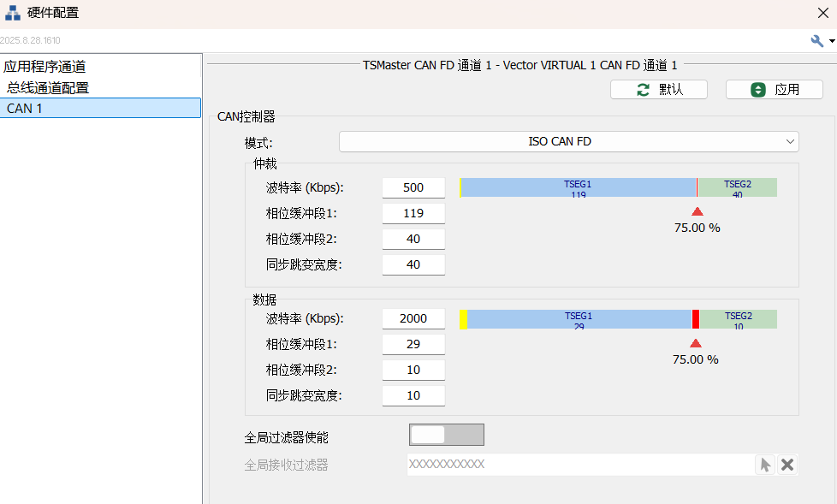Image resolution: width=837 pixels, height=504 pixels.
Task: Click the 默认 button
Action: click(658, 90)
